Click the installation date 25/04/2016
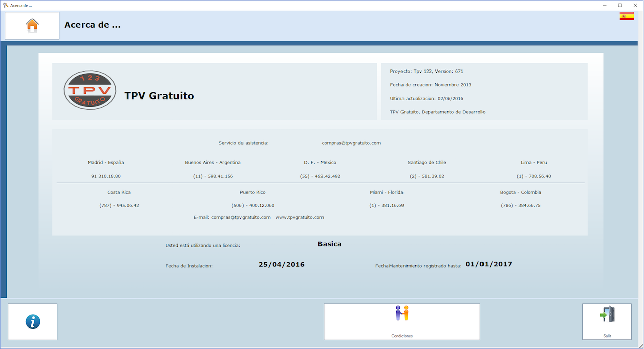Viewport: 644px width, 349px height. click(281, 264)
